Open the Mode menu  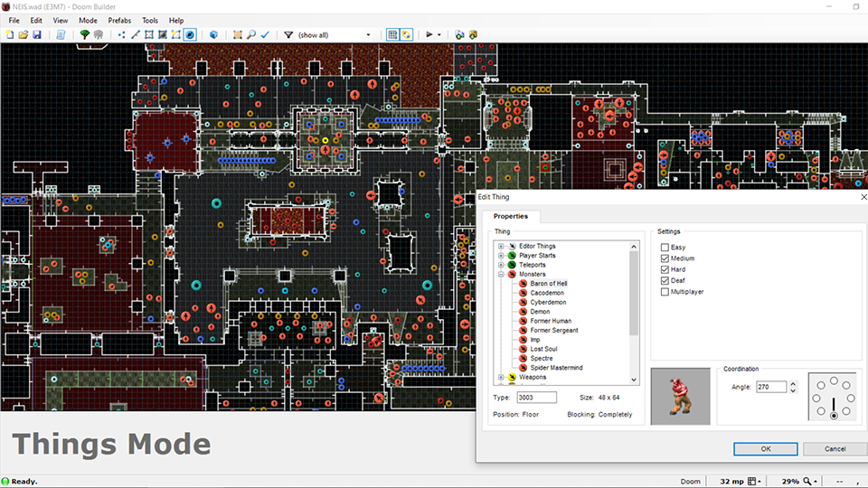click(88, 21)
